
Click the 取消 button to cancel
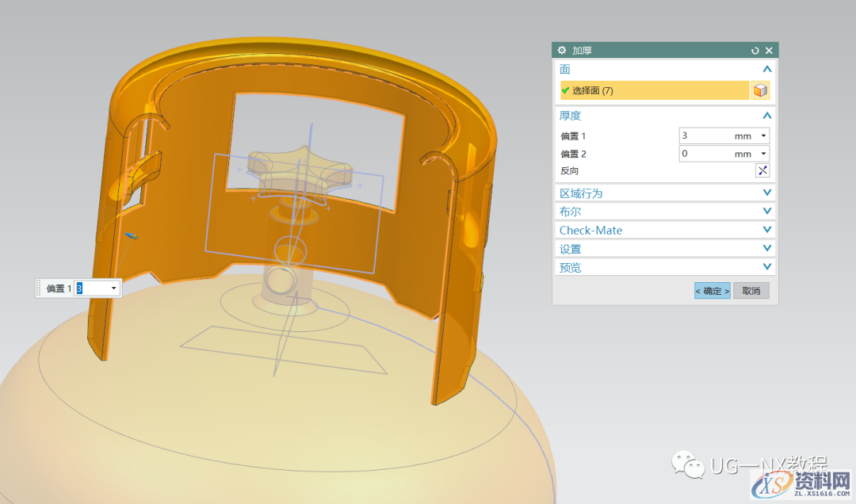tap(751, 291)
